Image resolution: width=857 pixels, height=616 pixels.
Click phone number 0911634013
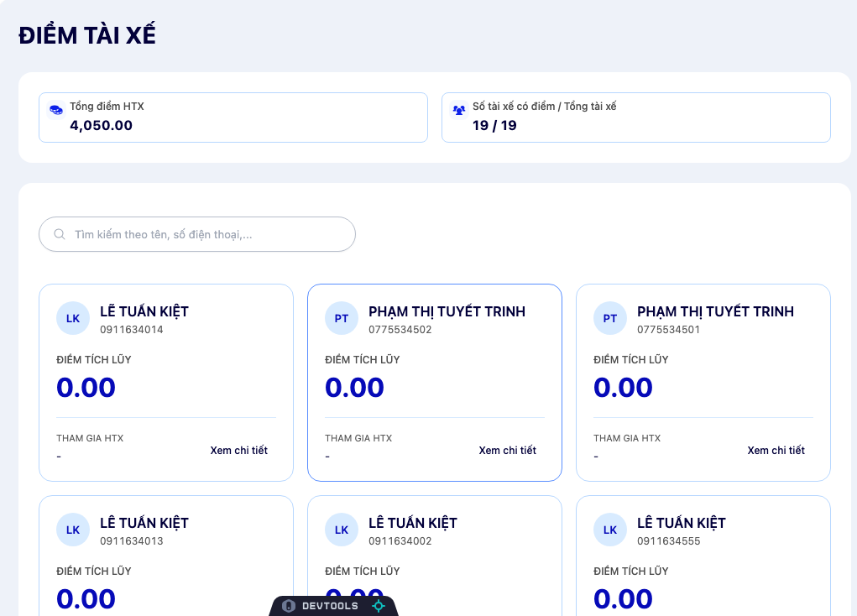coord(132,541)
